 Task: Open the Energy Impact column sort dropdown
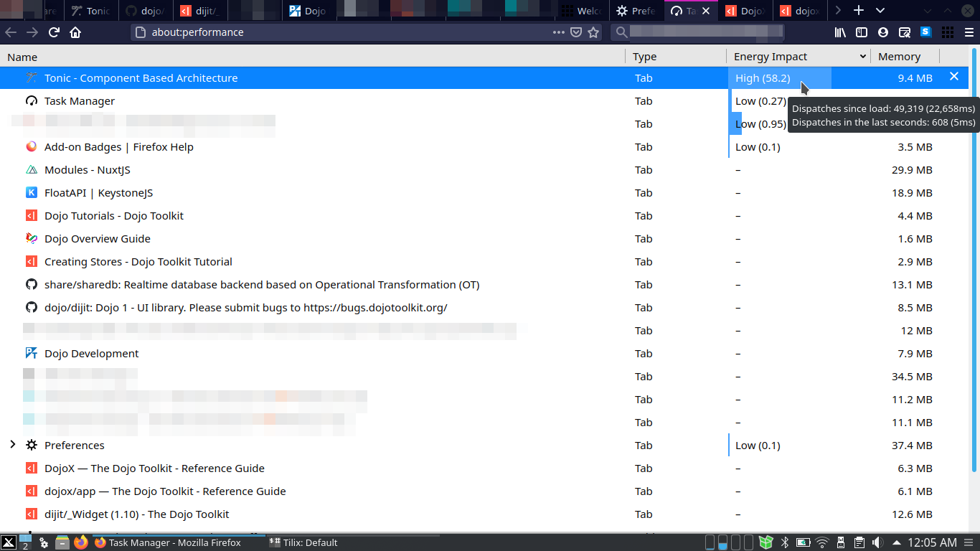click(x=862, y=57)
